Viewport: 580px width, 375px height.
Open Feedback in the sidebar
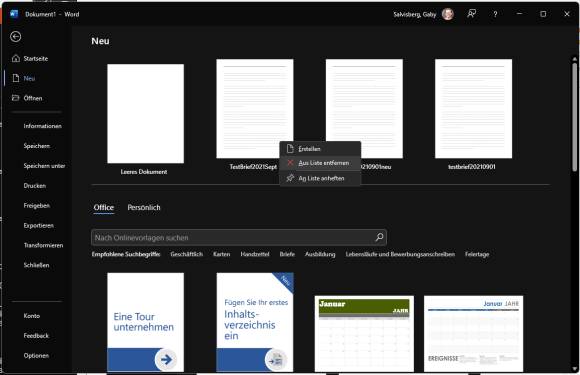pyautogui.click(x=36, y=336)
